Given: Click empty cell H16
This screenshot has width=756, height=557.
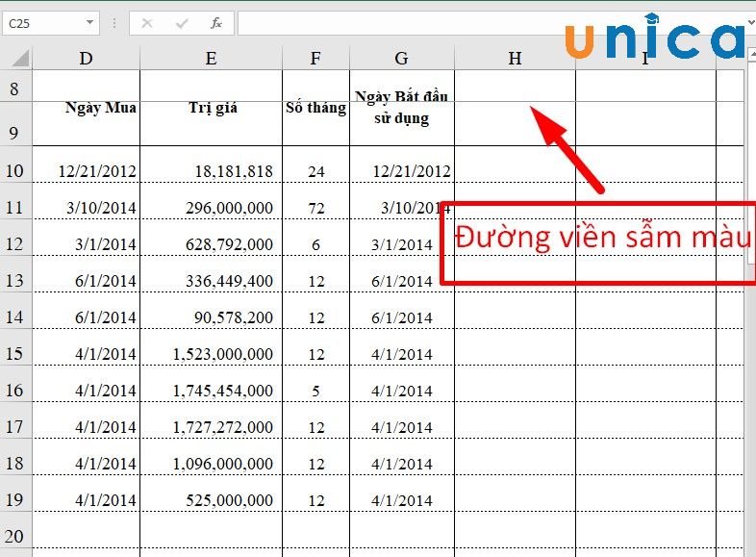Looking at the screenshot, I should (x=515, y=384).
